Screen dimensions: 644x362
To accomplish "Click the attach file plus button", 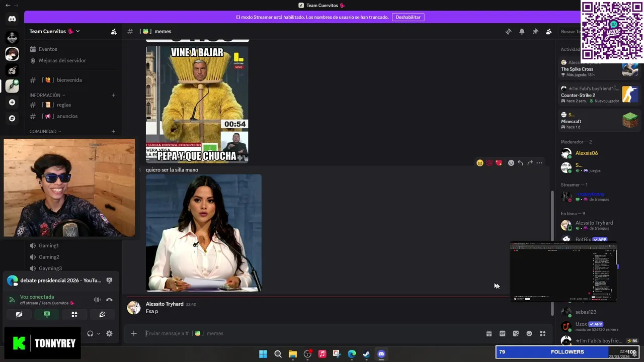I will (x=134, y=333).
